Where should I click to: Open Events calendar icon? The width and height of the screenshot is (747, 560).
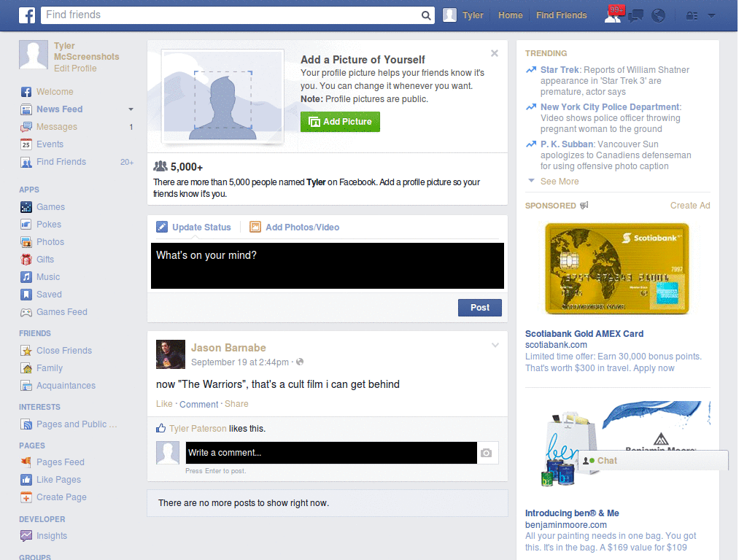pyautogui.click(x=26, y=144)
